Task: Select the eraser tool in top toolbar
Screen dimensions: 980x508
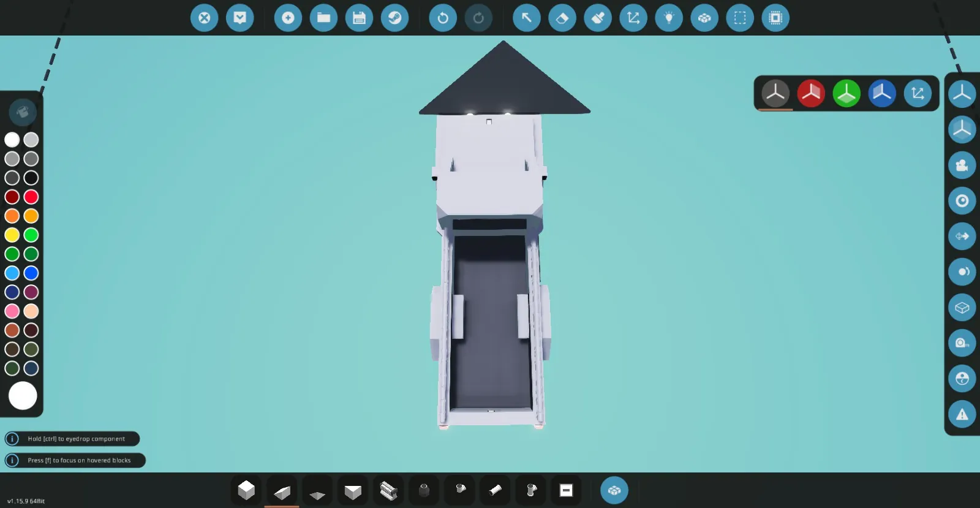Action: [x=562, y=18]
